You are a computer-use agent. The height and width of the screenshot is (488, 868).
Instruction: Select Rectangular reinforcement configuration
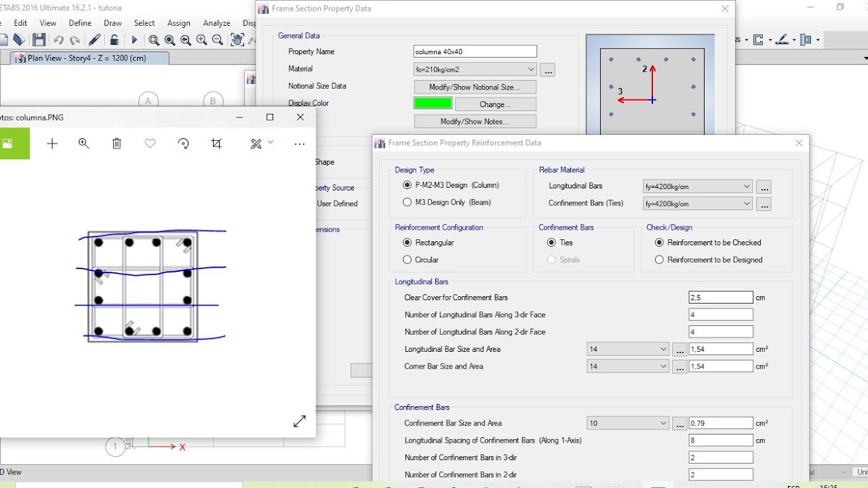pyautogui.click(x=428, y=243)
